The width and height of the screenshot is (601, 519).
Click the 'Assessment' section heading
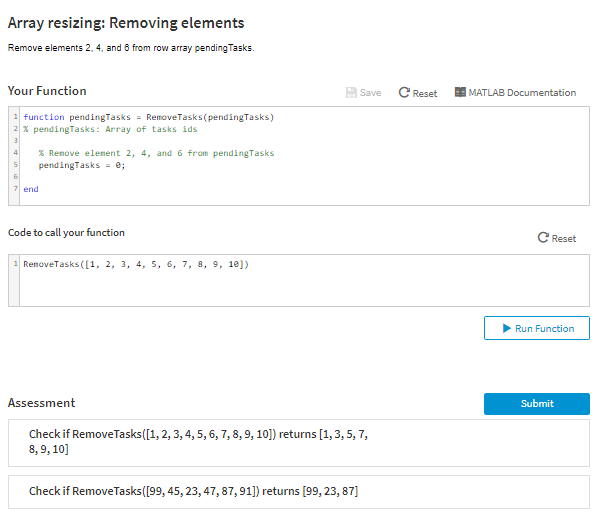pos(41,403)
